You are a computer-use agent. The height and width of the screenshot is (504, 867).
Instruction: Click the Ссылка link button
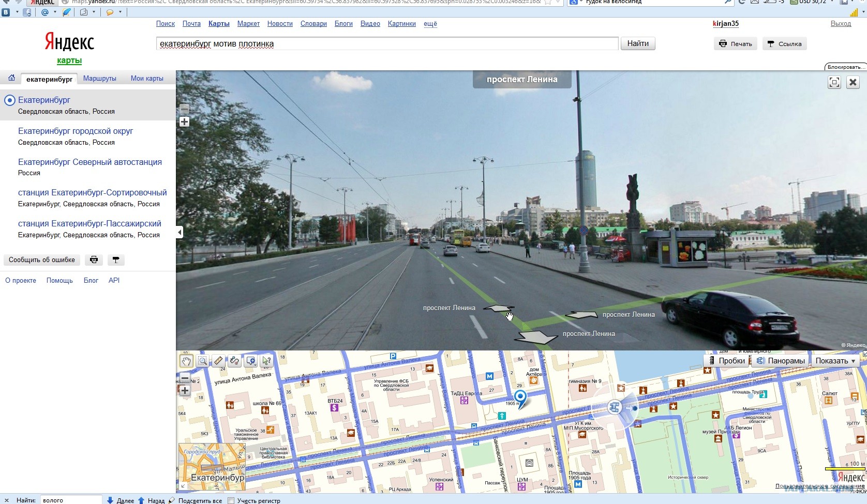[x=784, y=44]
